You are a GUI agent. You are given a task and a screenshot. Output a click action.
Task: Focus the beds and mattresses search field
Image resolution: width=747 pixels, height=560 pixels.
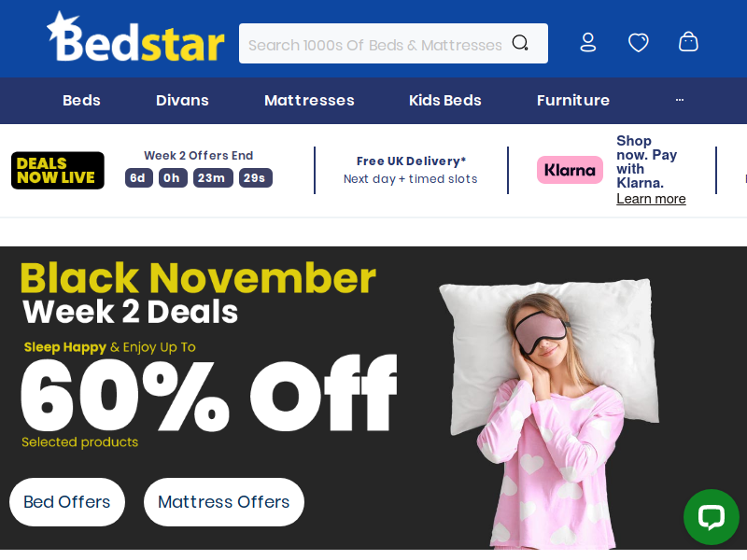click(x=376, y=43)
